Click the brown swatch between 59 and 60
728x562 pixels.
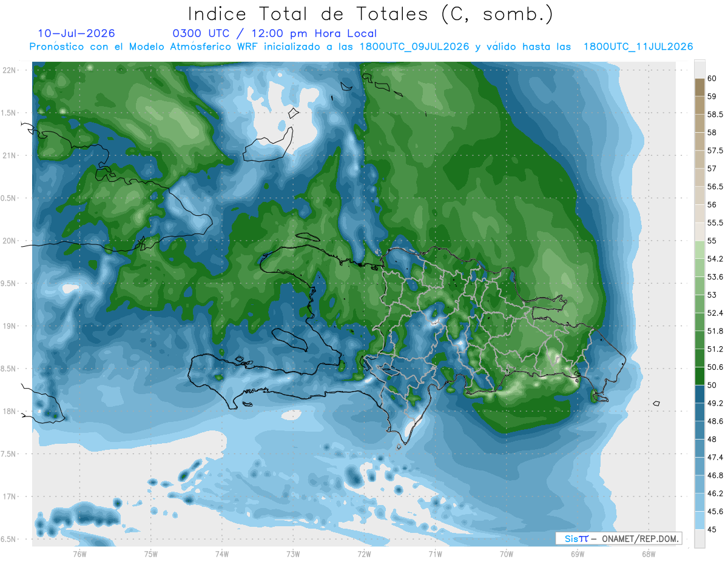tap(699, 87)
